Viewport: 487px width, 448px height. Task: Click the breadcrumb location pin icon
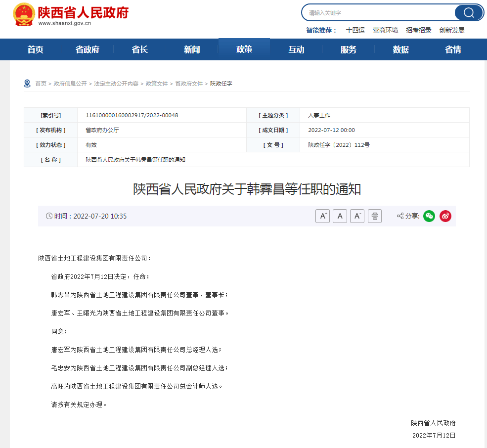(x=27, y=83)
